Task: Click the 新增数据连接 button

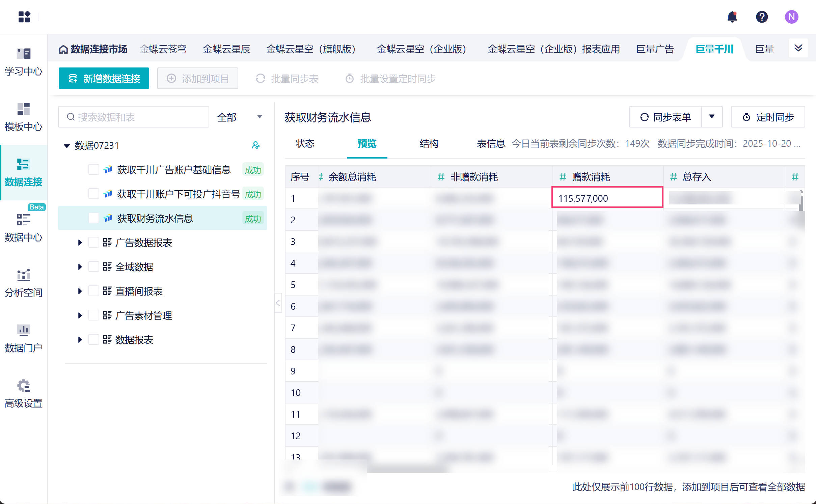Action: [x=104, y=79]
